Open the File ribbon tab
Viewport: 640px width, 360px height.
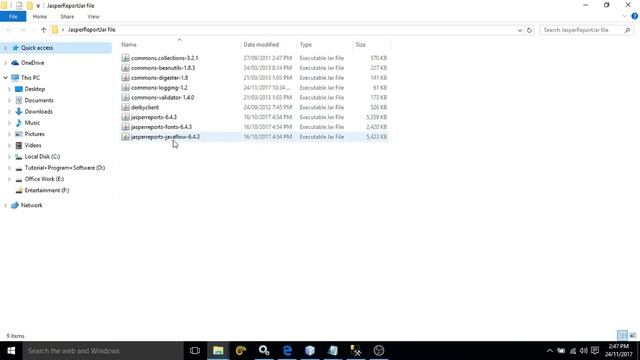pyautogui.click(x=13, y=17)
